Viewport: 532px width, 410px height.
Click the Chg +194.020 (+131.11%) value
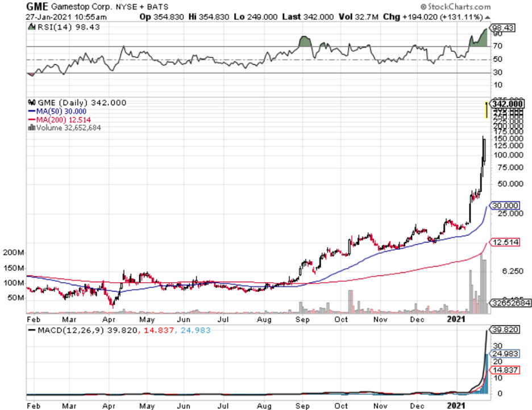pyautogui.click(x=433, y=17)
